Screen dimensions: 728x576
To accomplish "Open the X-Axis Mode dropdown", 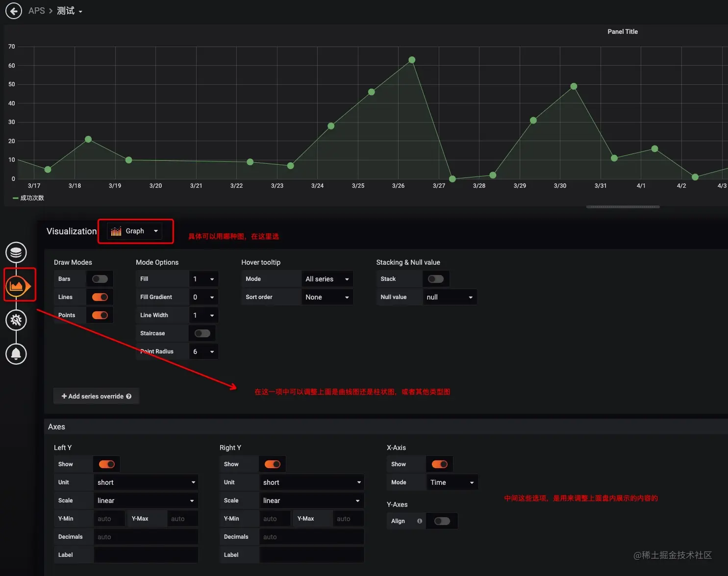I will [452, 482].
